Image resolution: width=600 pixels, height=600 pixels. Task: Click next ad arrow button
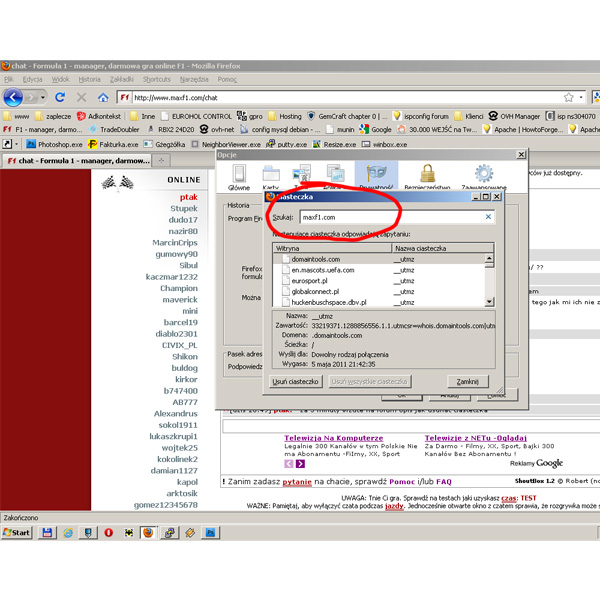[300, 464]
